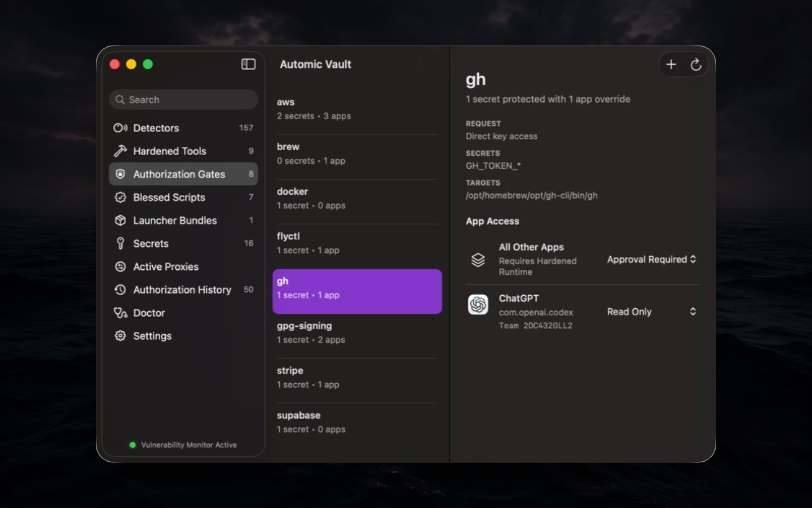Click the Automic Vault title
The image size is (812, 508).
point(315,65)
